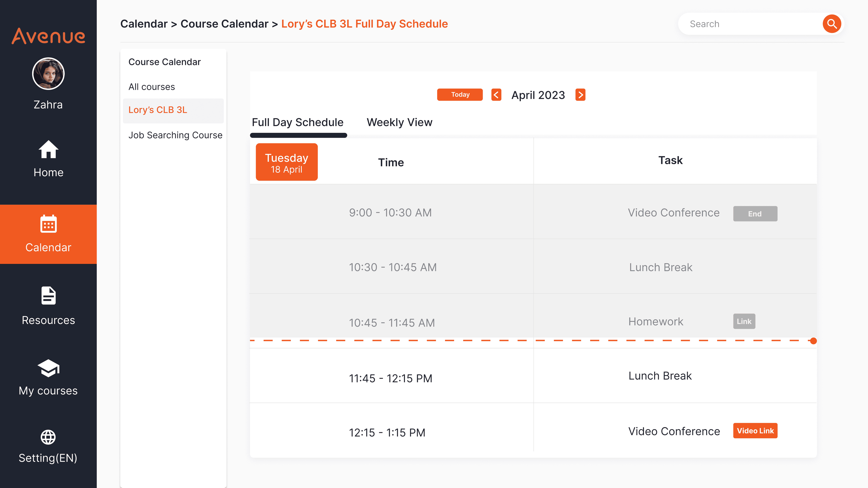Select All courses in course list
This screenshot has width=868, height=488.
(152, 87)
